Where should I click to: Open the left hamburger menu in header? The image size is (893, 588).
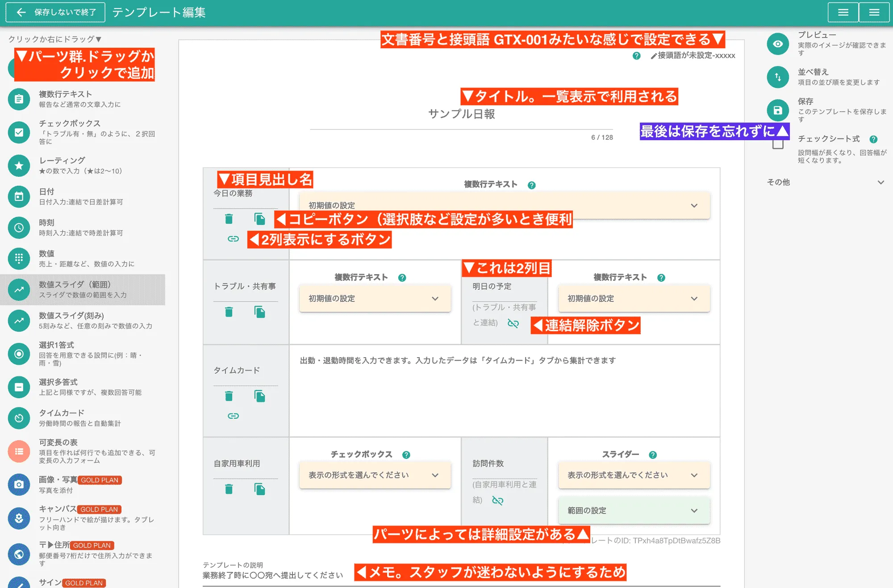coord(843,13)
